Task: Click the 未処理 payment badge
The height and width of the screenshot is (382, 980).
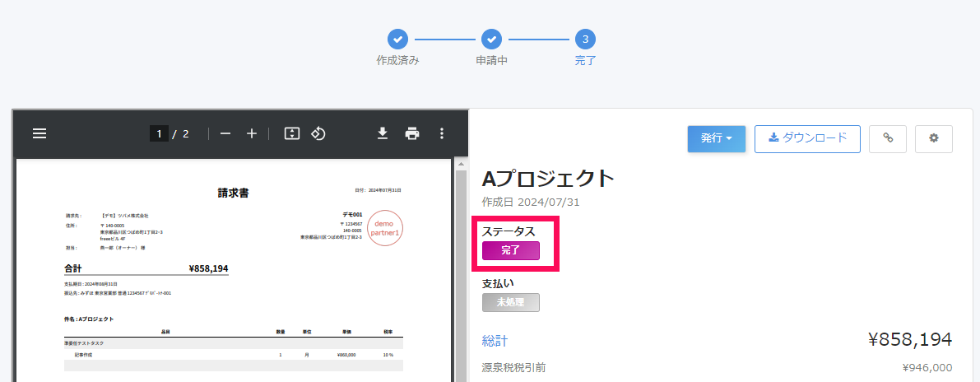Action: click(x=511, y=303)
